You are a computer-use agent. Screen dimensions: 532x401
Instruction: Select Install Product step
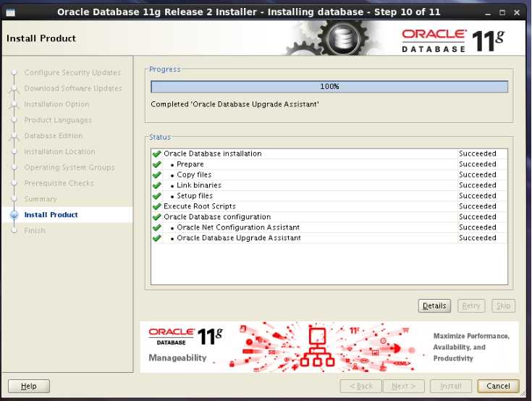coord(51,215)
